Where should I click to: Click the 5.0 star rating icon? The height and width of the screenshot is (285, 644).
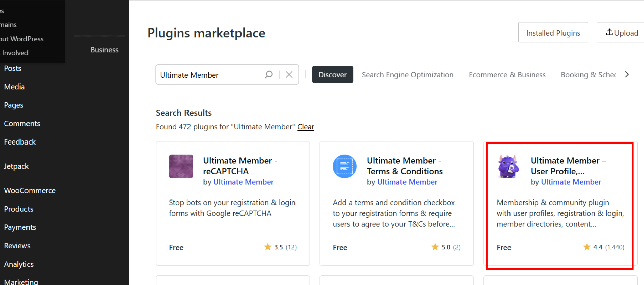[435, 247]
